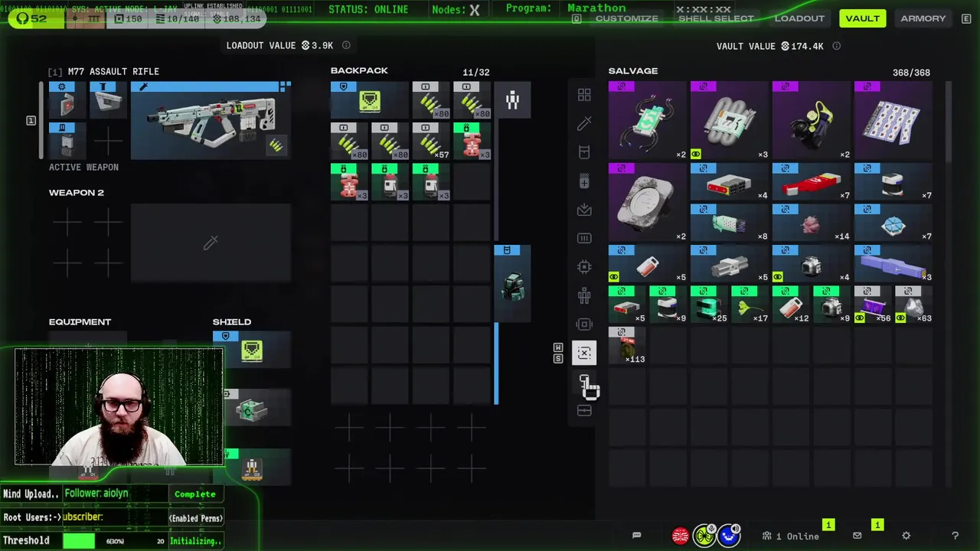Click the helmet item beside the backpack
The width and height of the screenshot is (980, 551).
512,284
